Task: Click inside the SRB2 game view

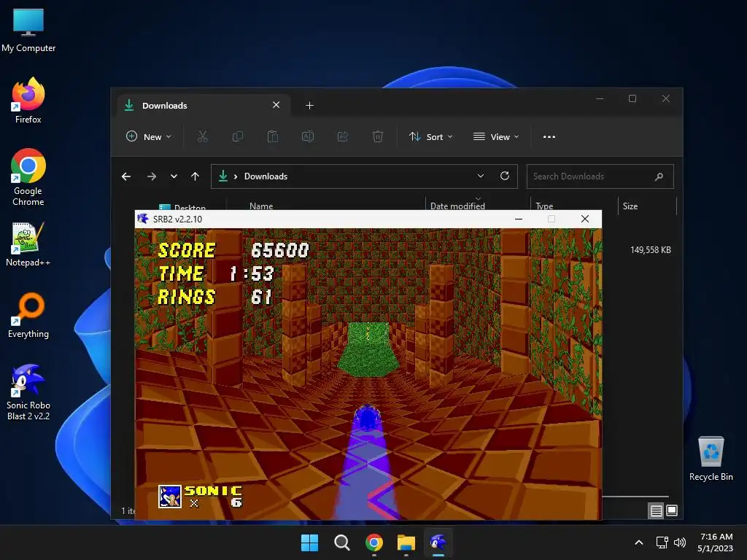Action: 368,374
